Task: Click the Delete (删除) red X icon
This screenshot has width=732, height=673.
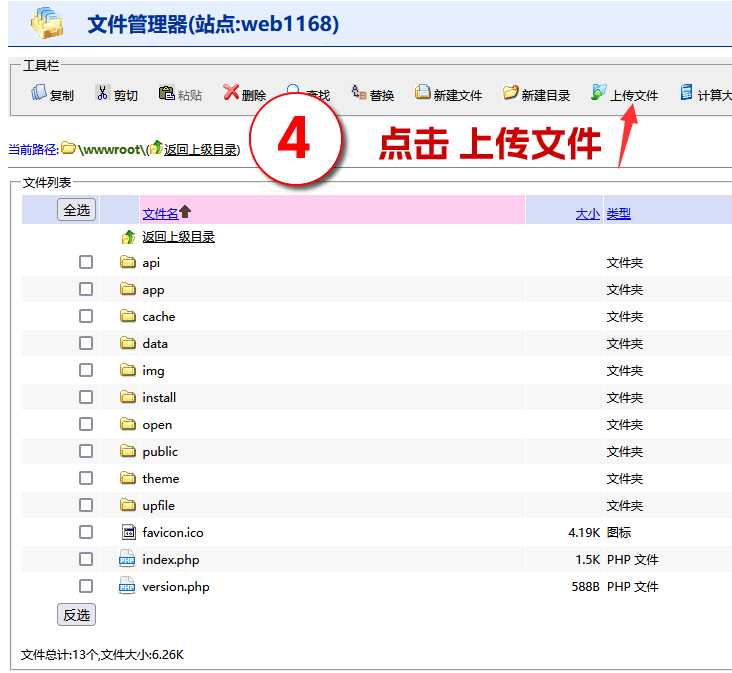Action: tap(231, 92)
